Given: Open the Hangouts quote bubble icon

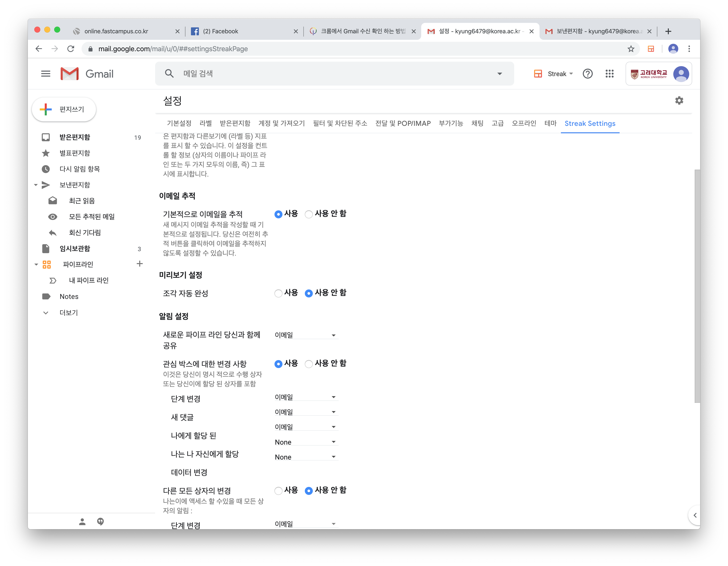Looking at the screenshot, I should click(100, 521).
